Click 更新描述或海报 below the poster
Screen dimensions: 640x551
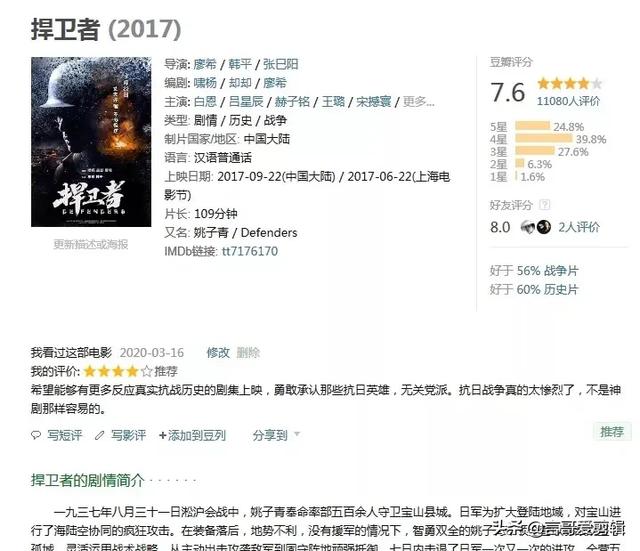point(91,244)
